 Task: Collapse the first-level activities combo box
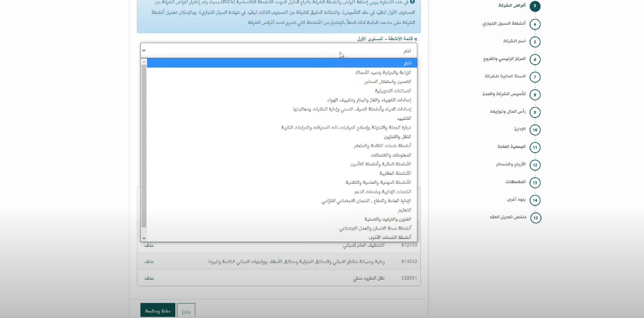[x=278, y=51]
